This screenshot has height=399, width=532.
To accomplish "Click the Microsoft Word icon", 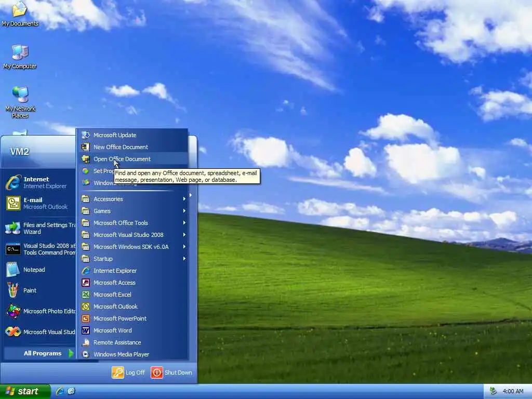I will tap(86, 330).
